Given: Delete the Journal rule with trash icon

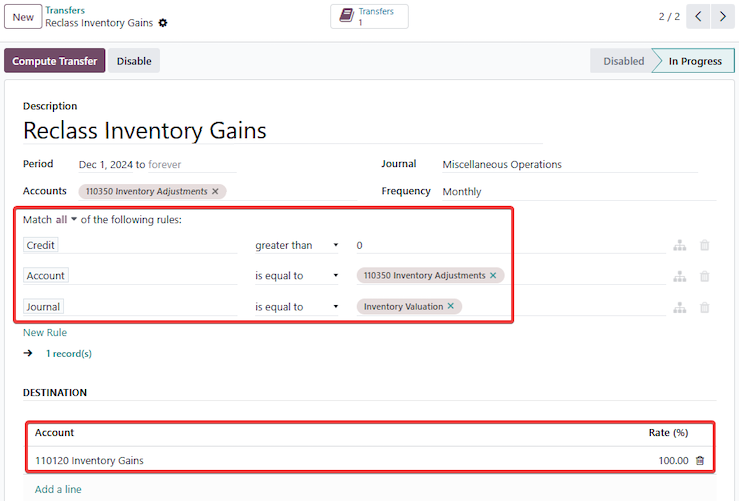Looking at the screenshot, I should coord(705,307).
